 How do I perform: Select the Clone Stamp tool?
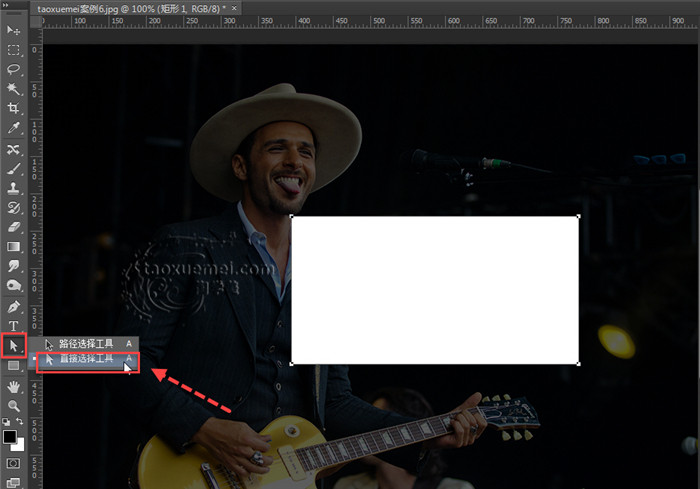14,187
